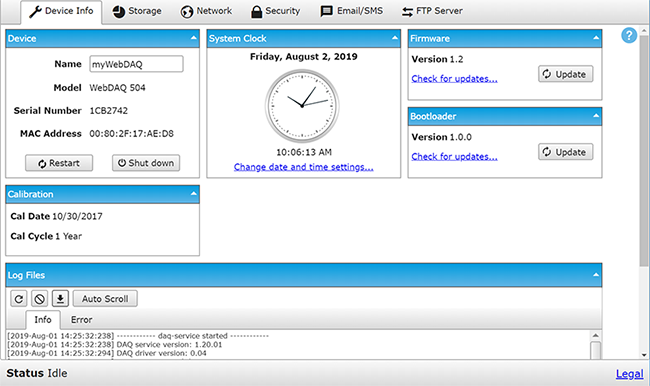Switch to the Device Info tab
Image resolution: width=650 pixels, height=386 pixels.
coord(61,11)
